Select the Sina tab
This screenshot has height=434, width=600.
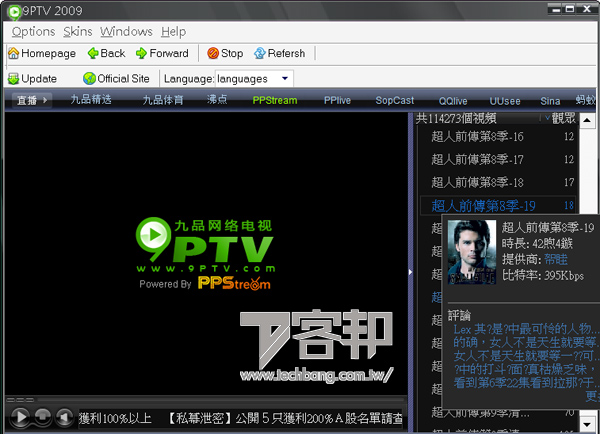[550, 101]
